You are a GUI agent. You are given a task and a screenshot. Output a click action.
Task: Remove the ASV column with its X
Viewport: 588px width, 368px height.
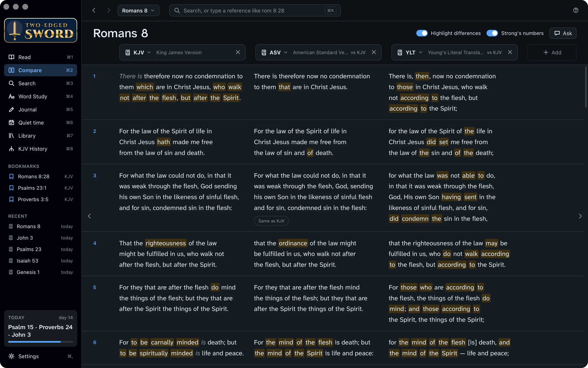click(x=374, y=52)
